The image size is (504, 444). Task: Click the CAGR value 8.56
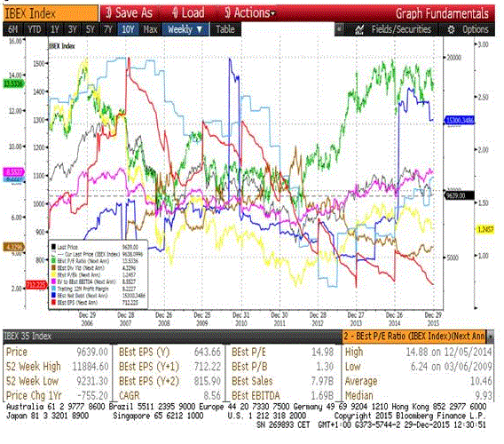point(212,395)
